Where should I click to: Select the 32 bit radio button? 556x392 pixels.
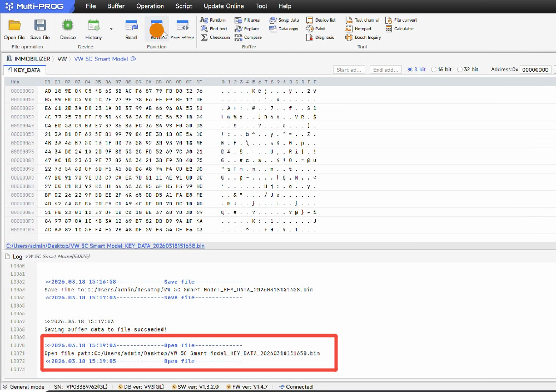click(460, 70)
